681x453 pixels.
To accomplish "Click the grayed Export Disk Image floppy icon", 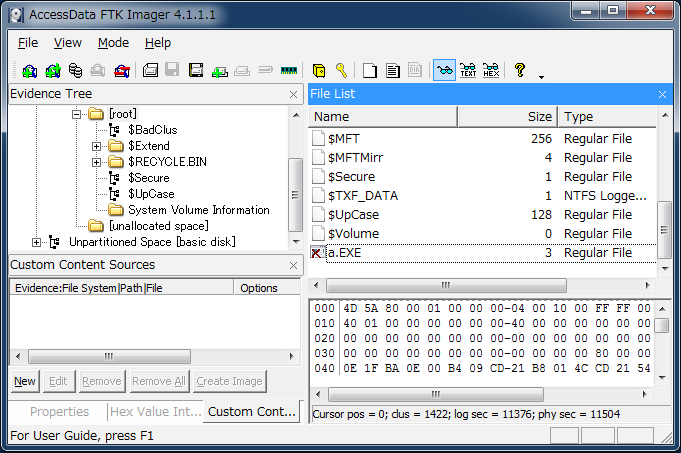I will (172, 70).
